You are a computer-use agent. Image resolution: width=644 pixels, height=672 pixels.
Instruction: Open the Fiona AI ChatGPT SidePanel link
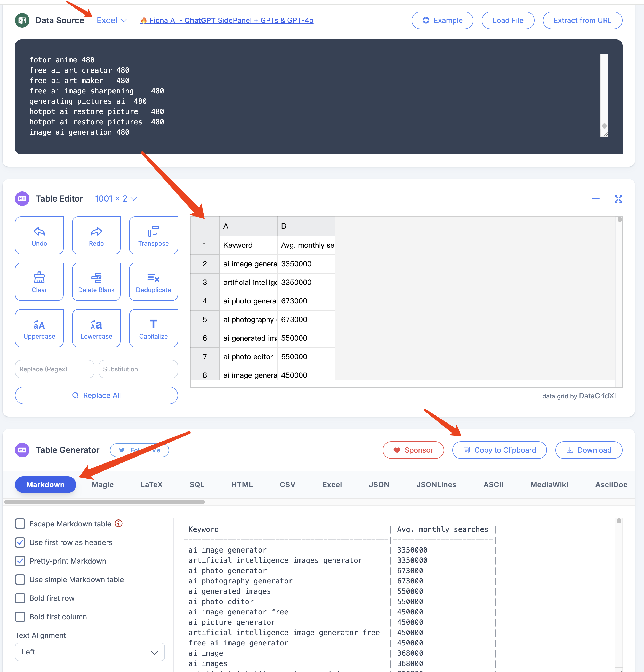(x=227, y=21)
